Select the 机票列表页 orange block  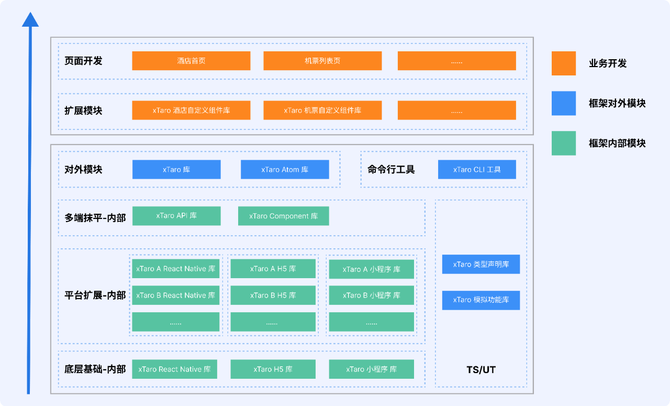tap(323, 61)
